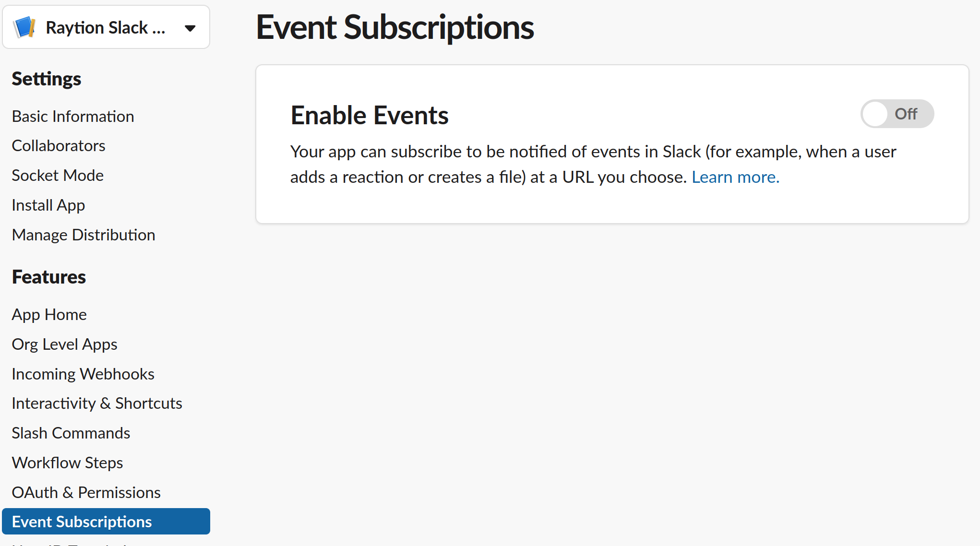980x546 pixels.
Task: Open Manage Distribution settings
Action: click(83, 235)
